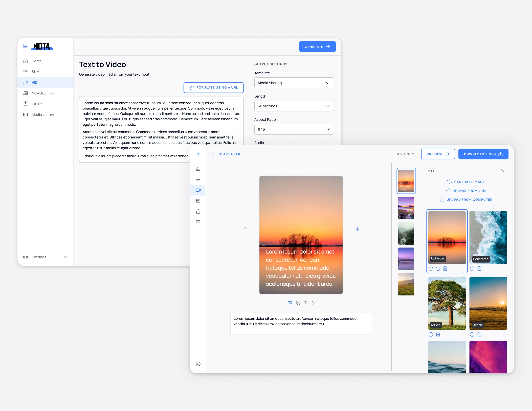Go to NEWSLETTER in sidebar
Screen dimensions: 532x411
43,93
